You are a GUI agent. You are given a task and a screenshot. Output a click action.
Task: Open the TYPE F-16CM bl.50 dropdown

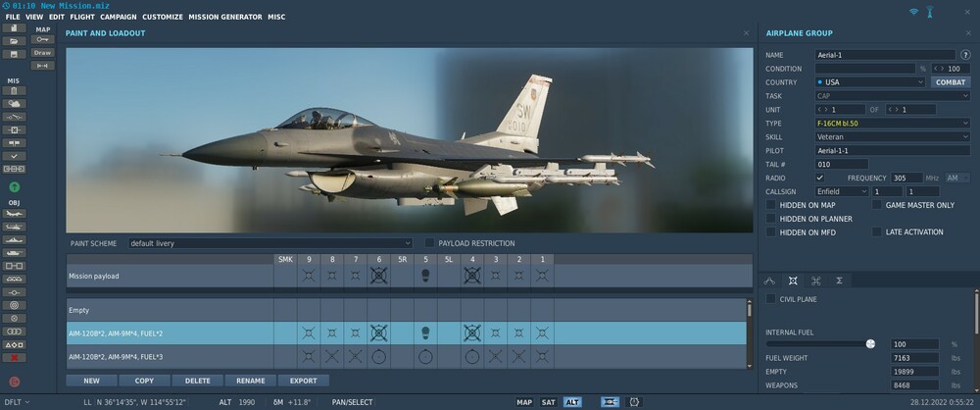(893, 124)
